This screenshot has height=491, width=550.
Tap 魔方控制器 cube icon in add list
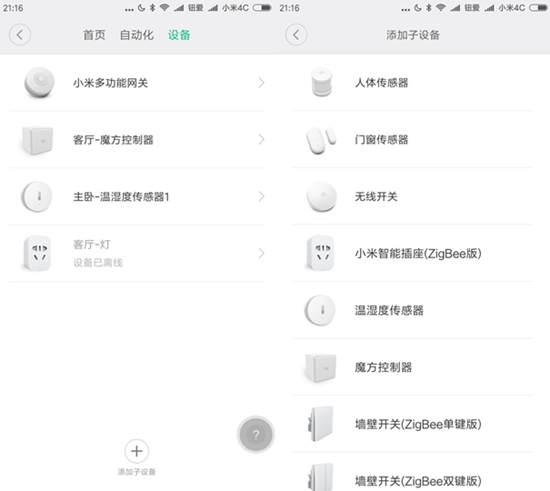point(321,368)
